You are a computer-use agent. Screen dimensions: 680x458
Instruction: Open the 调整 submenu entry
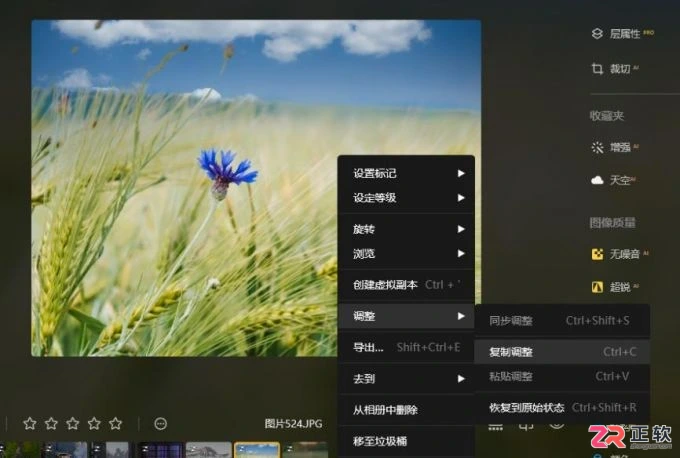pos(406,316)
